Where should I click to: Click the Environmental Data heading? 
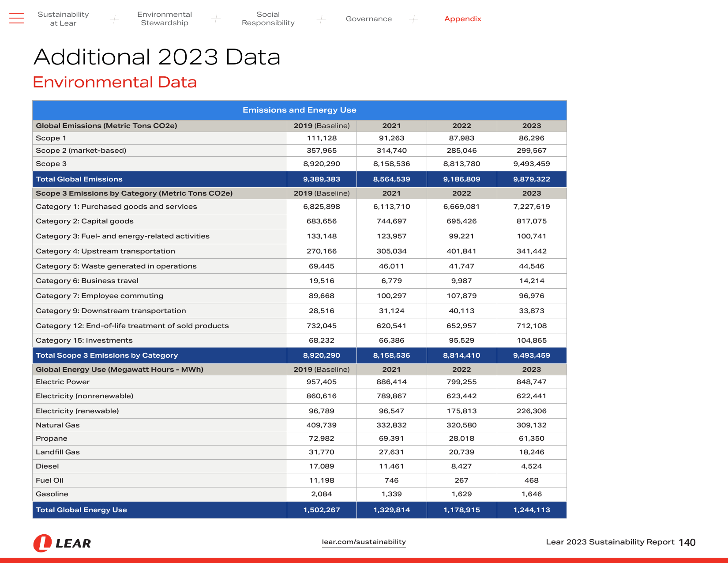[115, 82]
